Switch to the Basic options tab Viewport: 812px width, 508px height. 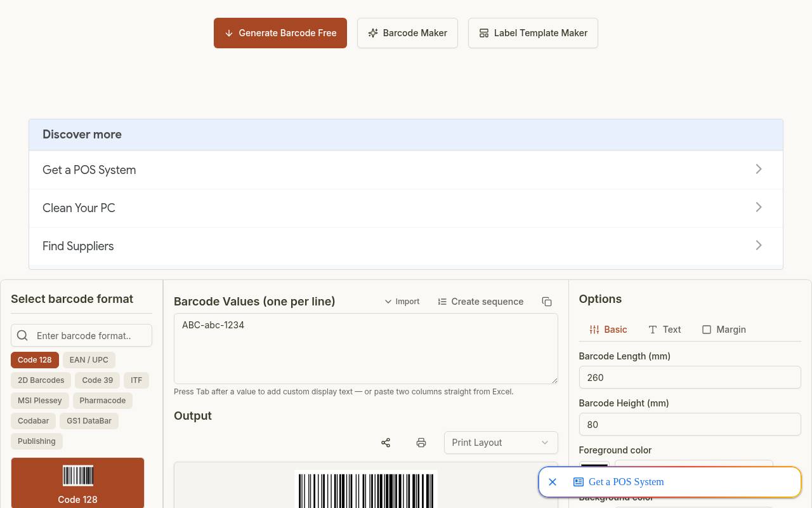click(x=608, y=330)
